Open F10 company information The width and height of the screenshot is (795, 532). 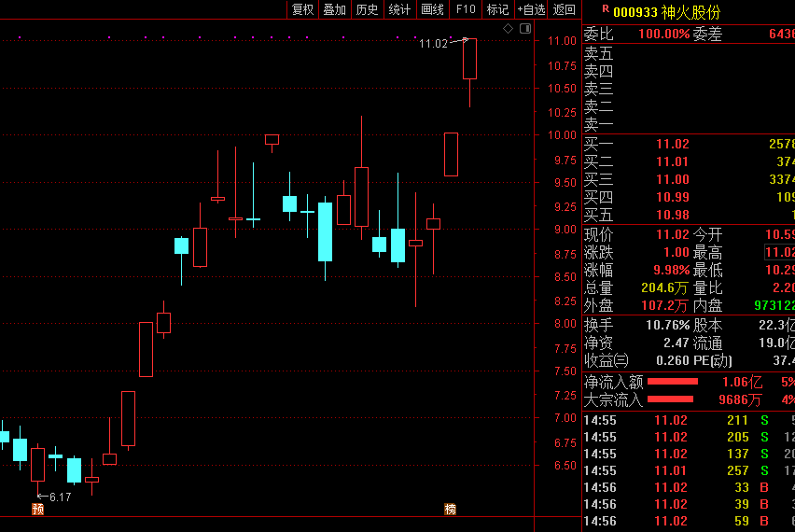tap(465, 9)
